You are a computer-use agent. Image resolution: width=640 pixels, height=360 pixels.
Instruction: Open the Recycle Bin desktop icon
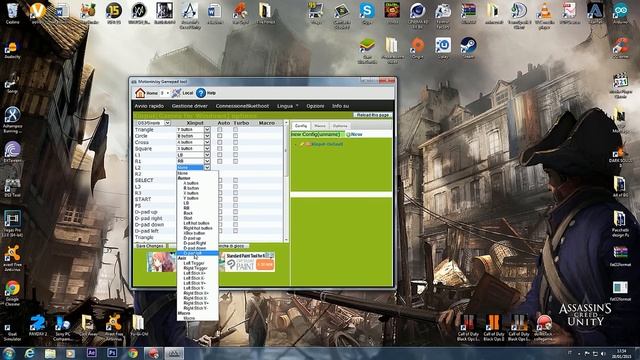point(13,13)
